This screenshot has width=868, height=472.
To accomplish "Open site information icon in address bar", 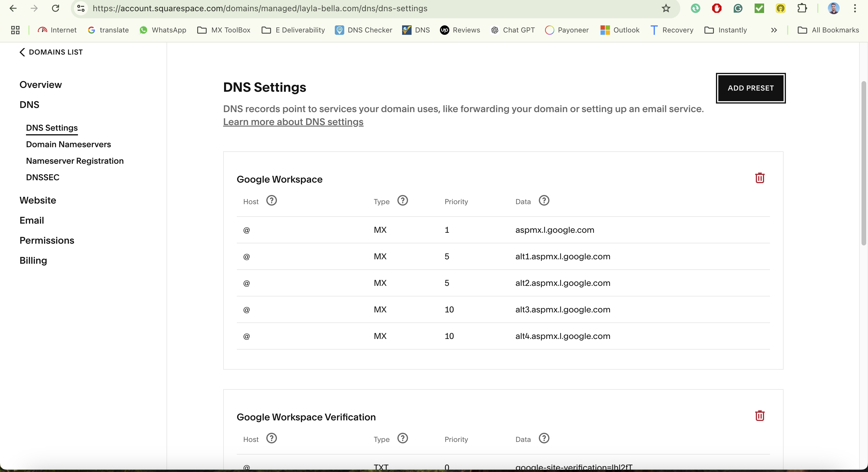I will [x=81, y=9].
